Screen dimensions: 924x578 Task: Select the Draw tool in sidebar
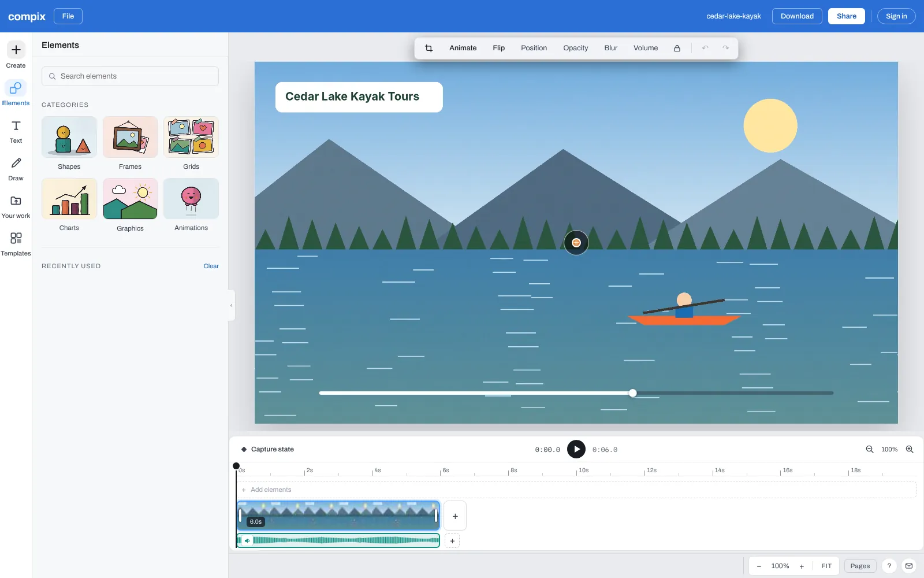[16, 169]
